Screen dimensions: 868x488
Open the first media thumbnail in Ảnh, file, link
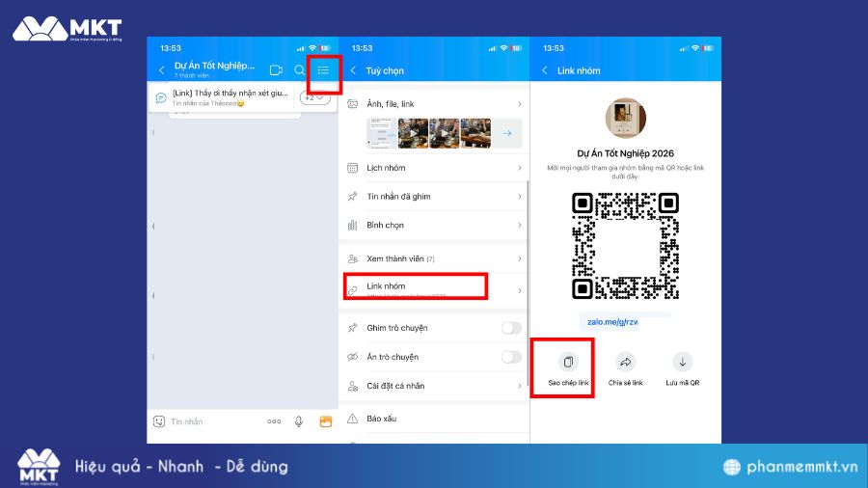pyautogui.click(x=382, y=133)
